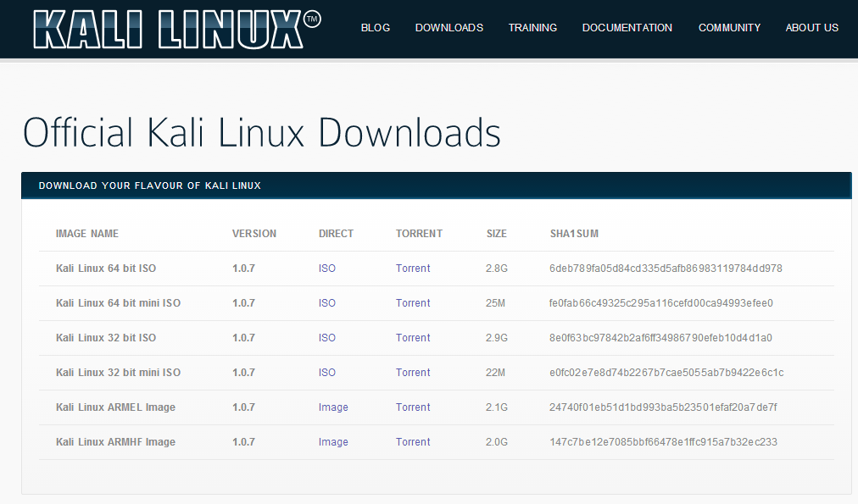Download ISO for Kali Linux 64 bit mini ISO

327,303
